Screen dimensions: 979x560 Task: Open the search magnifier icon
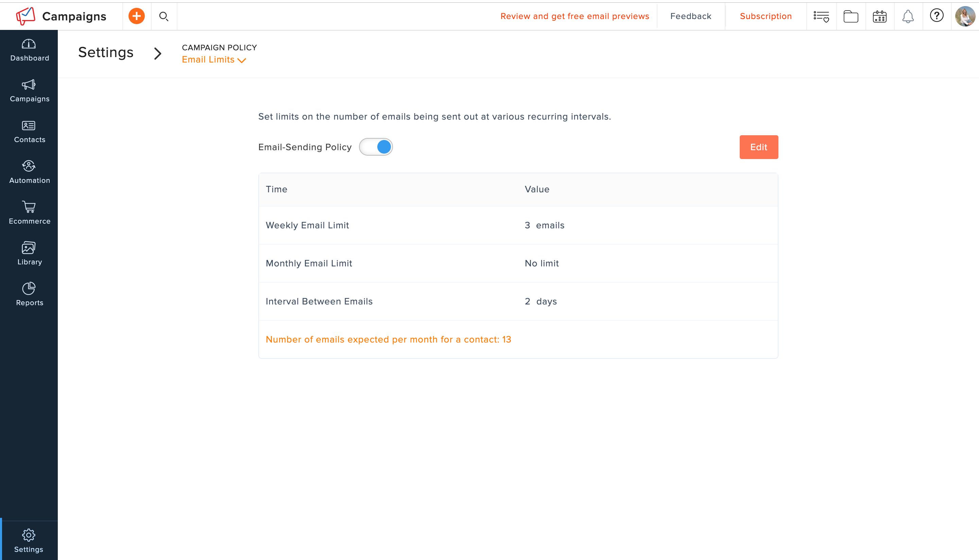(x=164, y=16)
